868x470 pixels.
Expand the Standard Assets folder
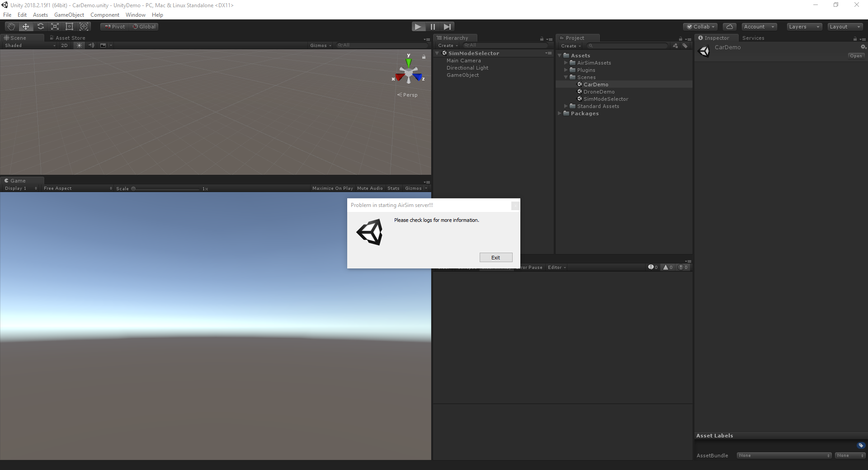pyautogui.click(x=566, y=106)
